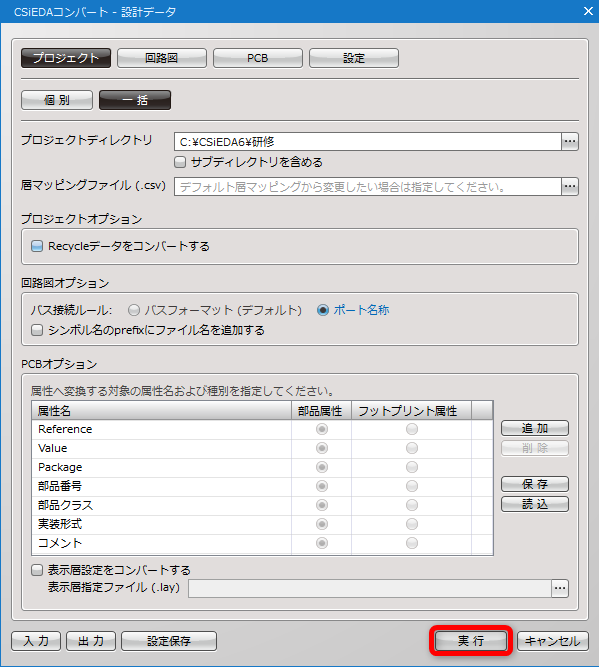Image resolution: width=599 pixels, height=667 pixels.
Task: Browse for display layer .lay file
Action: point(560,588)
